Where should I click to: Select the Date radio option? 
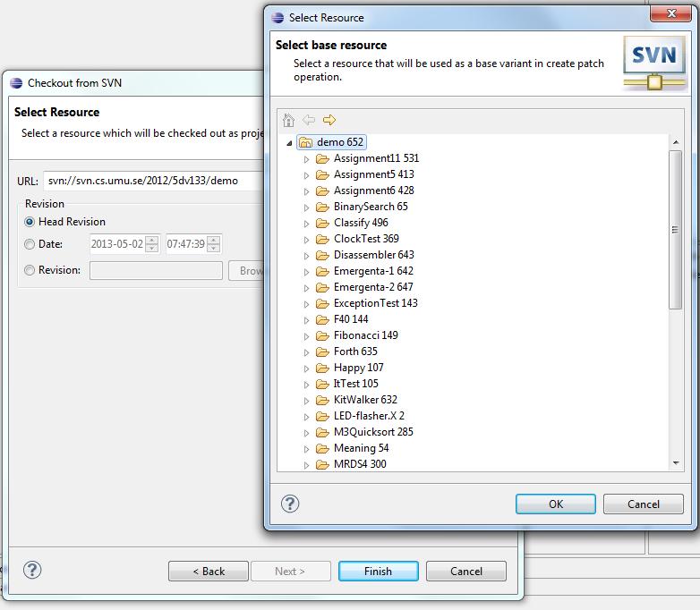click(x=30, y=244)
